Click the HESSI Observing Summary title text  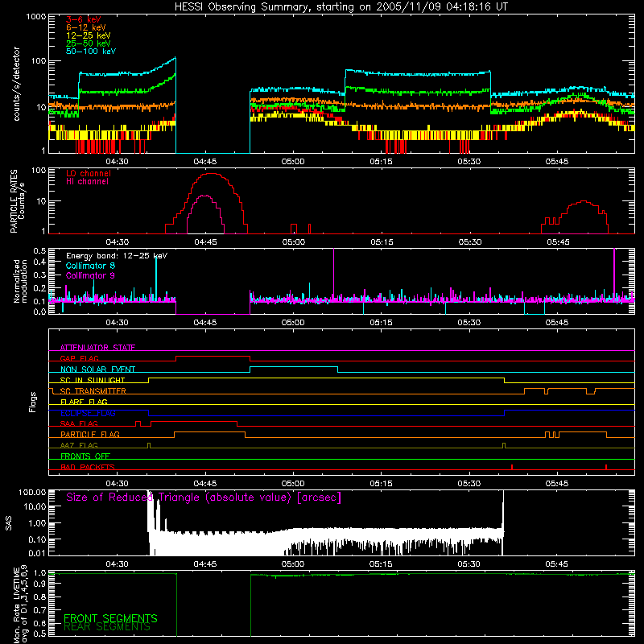(x=341, y=7)
